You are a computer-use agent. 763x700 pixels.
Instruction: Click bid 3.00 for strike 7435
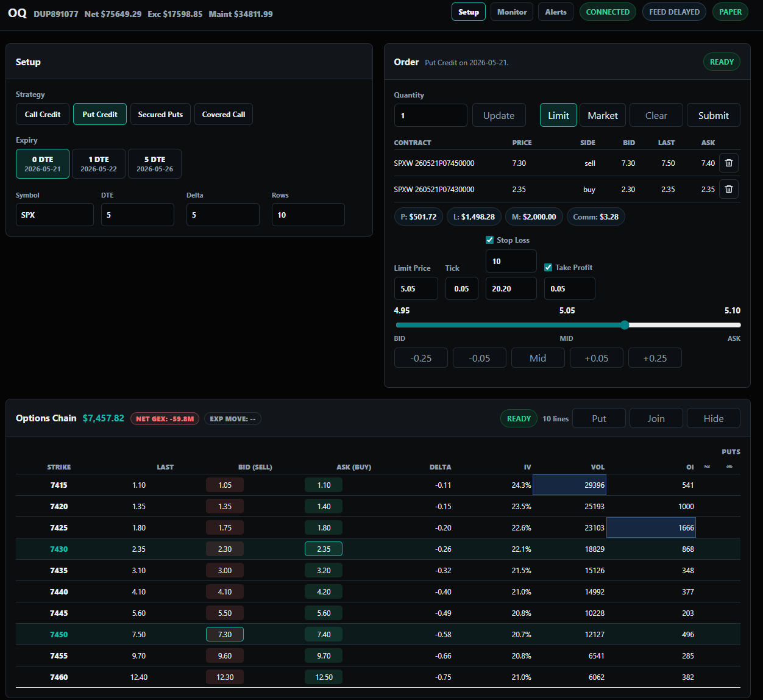225,570
